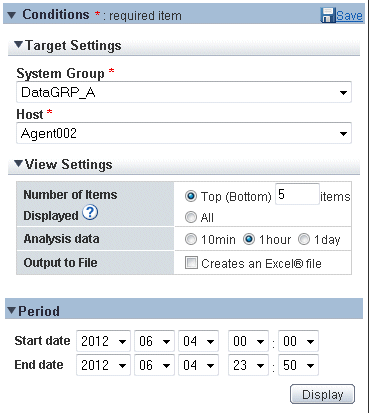Choose 1day analysis data
Viewport: 369px width, 413px height.
[304, 239]
